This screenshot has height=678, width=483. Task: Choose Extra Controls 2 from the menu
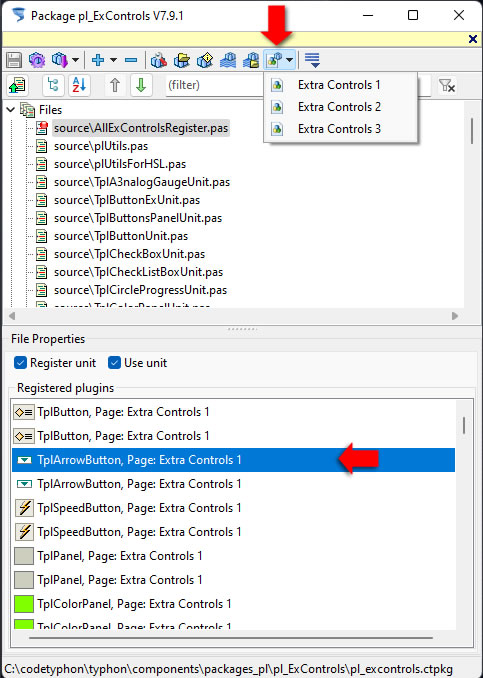340,107
